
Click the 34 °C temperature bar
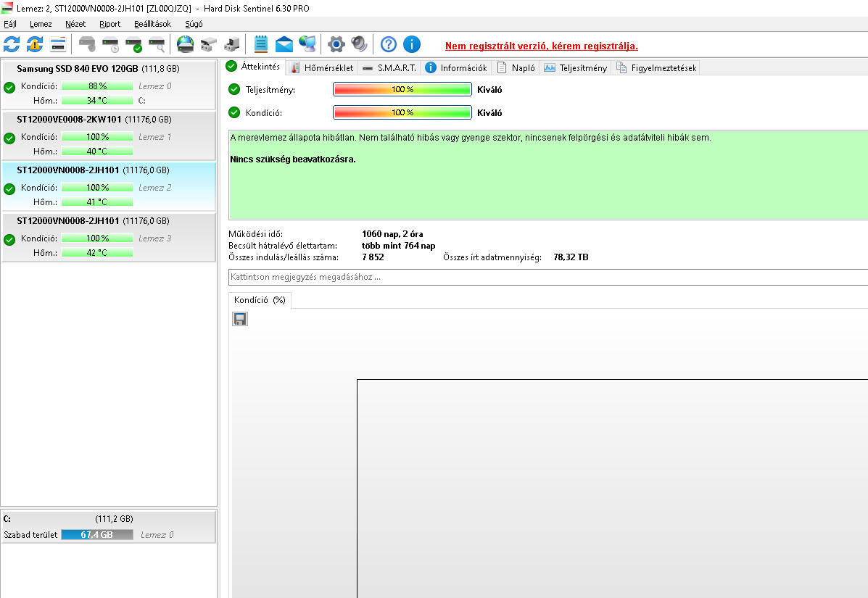point(97,100)
